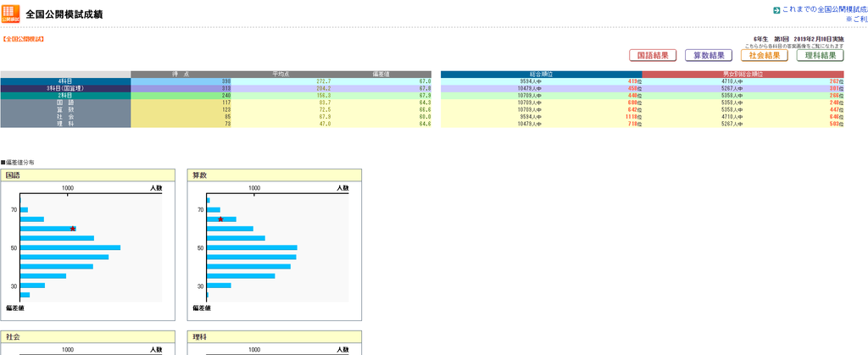868x355 pixels.
Task: Click the 国語 row label in score table
Action: click(65, 103)
